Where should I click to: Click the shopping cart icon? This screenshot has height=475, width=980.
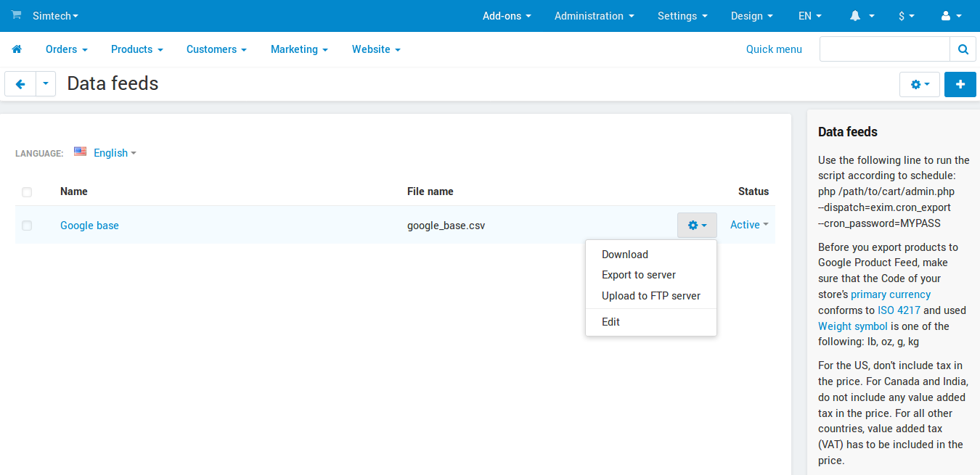click(16, 15)
